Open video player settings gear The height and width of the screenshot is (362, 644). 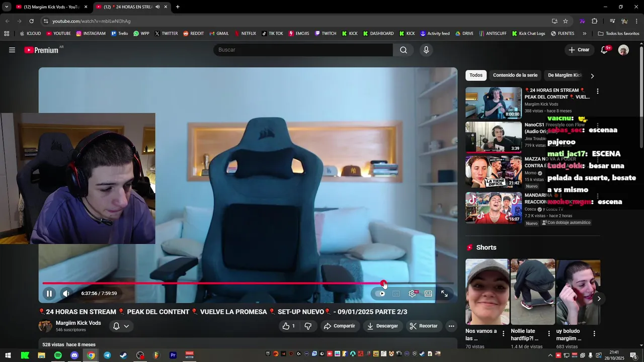click(413, 294)
